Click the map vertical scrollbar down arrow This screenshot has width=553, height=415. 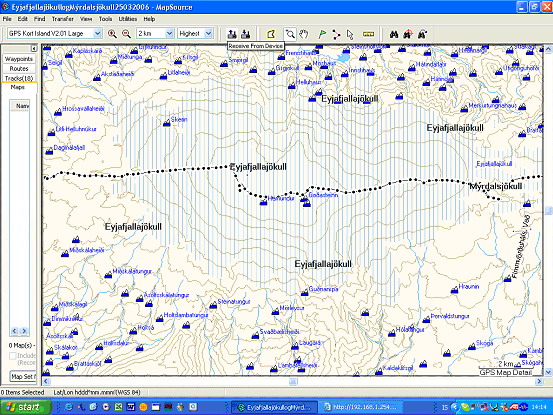click(548, 372)
